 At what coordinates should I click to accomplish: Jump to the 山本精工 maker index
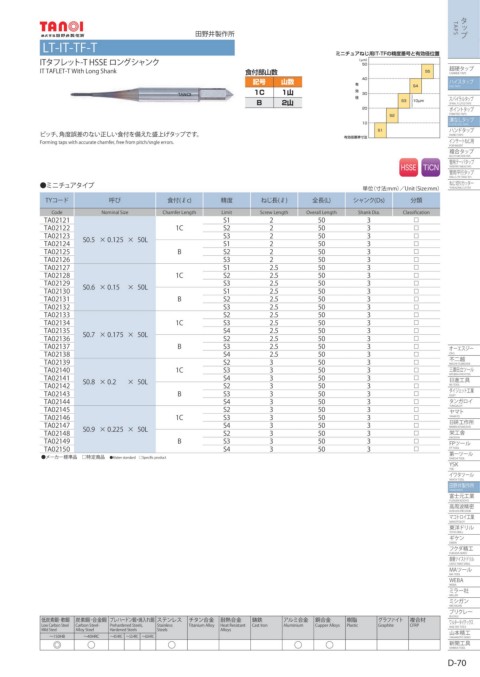tap(462, 634)
